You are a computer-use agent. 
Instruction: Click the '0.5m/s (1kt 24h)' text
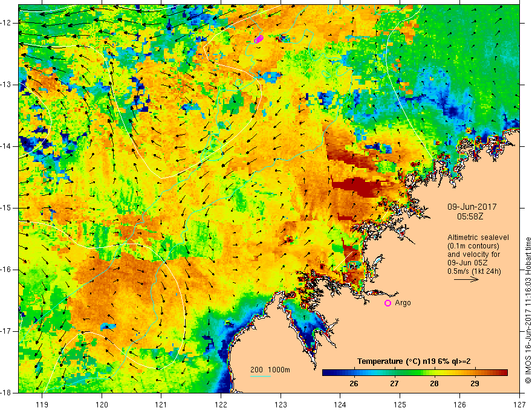coord(474,271)
